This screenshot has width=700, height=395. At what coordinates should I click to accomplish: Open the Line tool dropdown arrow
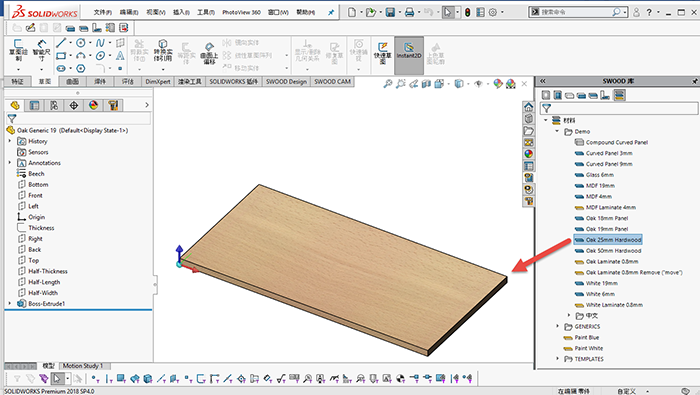[x=70, y=43]
